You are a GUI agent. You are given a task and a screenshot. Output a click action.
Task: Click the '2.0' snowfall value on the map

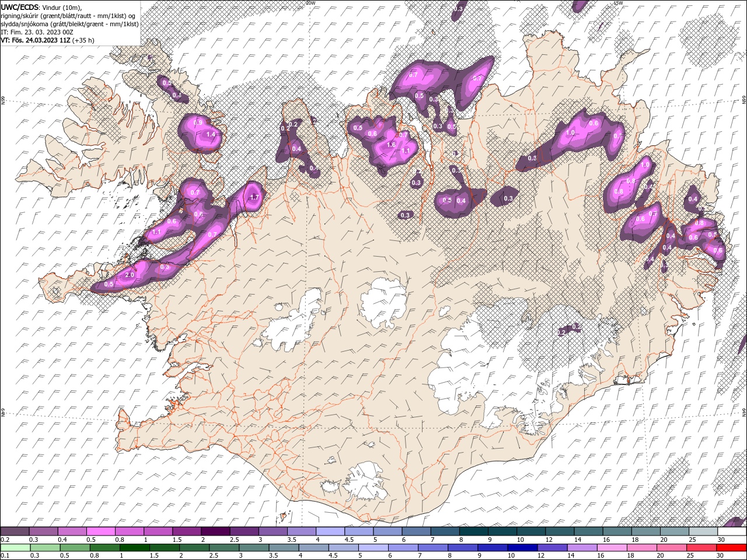click(130, 275)
